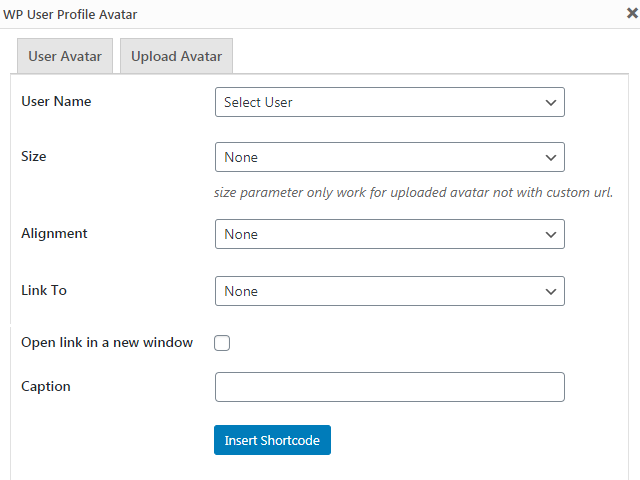Click the Caption label
Screen dimensions: 640x480
(46, 387)
